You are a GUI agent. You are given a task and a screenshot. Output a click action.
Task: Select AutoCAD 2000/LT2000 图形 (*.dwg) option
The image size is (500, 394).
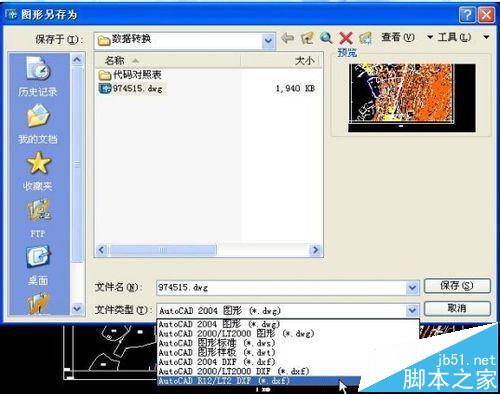pyautogui.click(x=288, y=333)
